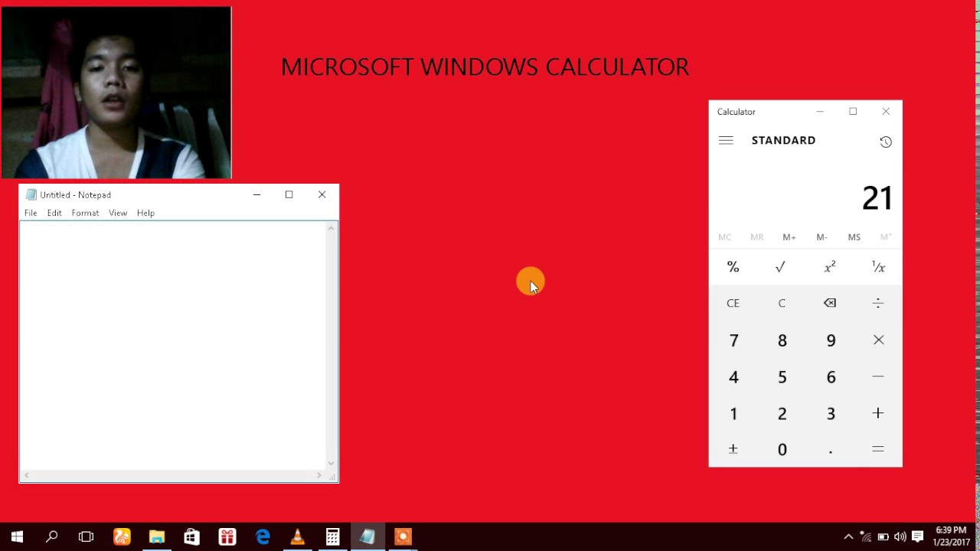Screen dimensions: 980x551
Task: Open the taskbar clock and date
Action: 951,536
